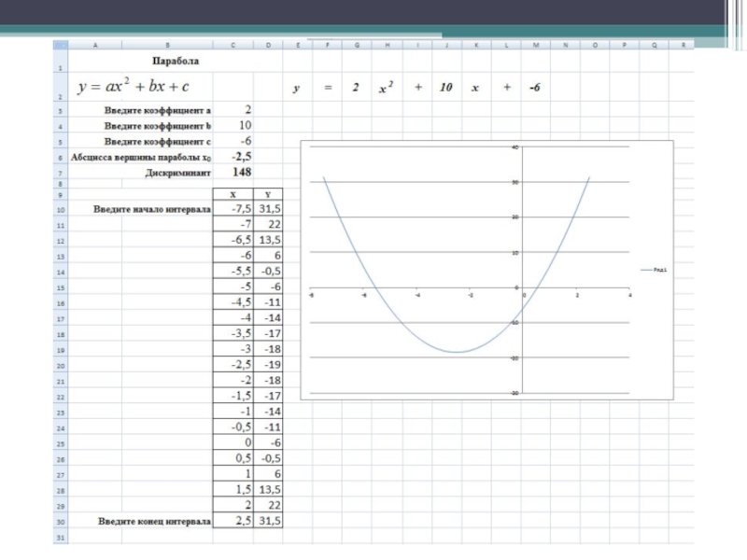Click label 'Введите коэффициент b'
This screenshot has width=747, height=560.
157,126
